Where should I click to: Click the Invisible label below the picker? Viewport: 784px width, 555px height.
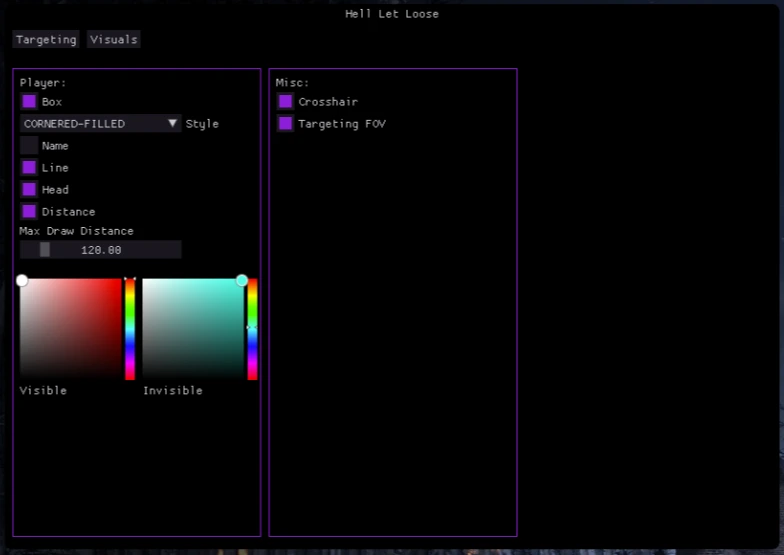173,390
